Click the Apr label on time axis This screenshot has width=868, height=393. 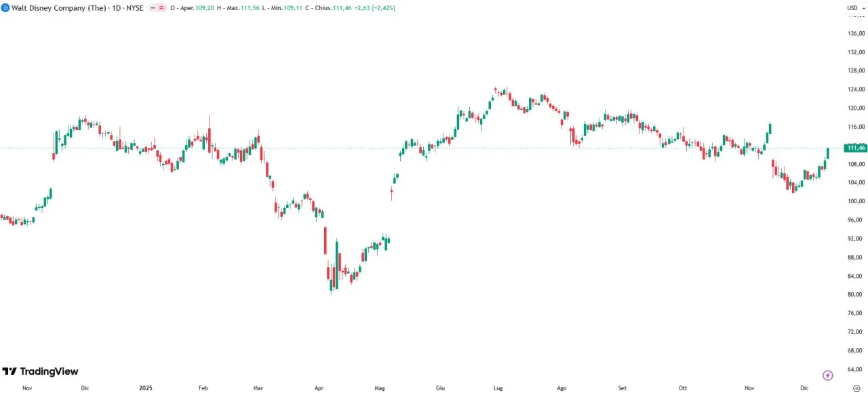point(319,388)
